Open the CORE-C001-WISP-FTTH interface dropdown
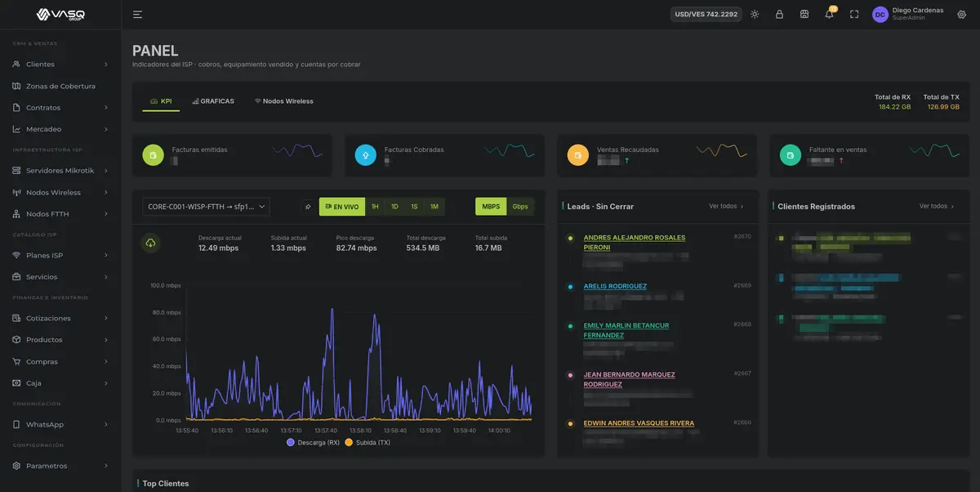 [206, 207]
